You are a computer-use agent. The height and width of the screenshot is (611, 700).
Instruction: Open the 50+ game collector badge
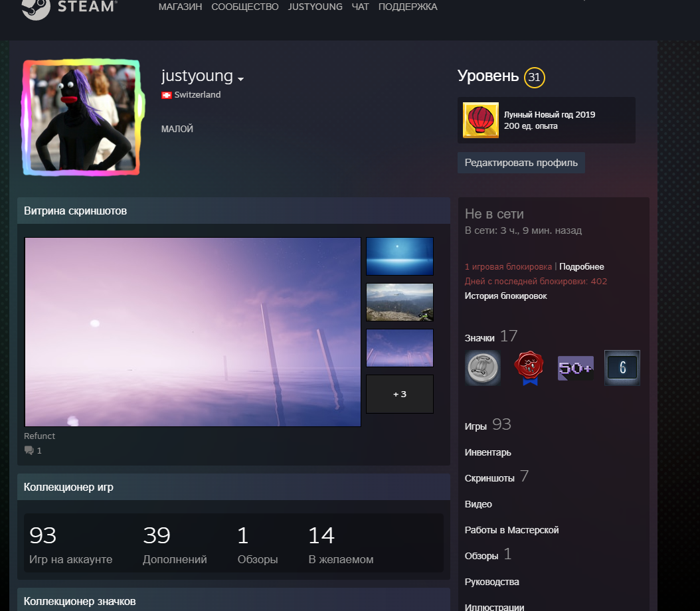[575, 368]
